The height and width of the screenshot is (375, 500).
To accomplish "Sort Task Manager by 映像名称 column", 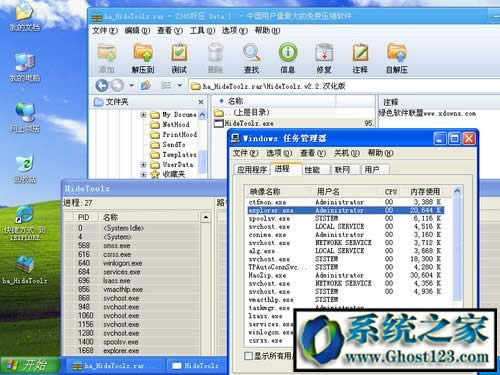I will [x=278, y=191].
